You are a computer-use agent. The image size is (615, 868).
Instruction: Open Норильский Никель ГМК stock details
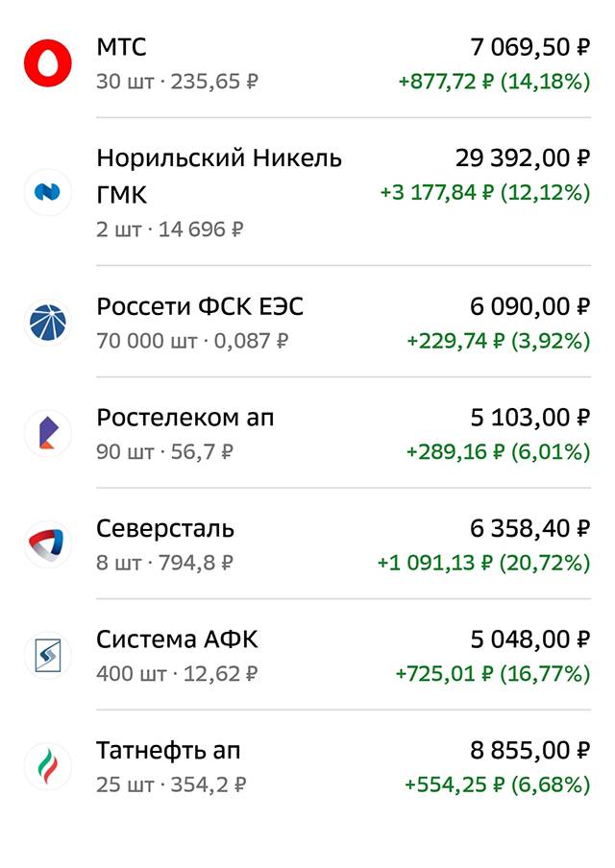click(x=219, y=176)
